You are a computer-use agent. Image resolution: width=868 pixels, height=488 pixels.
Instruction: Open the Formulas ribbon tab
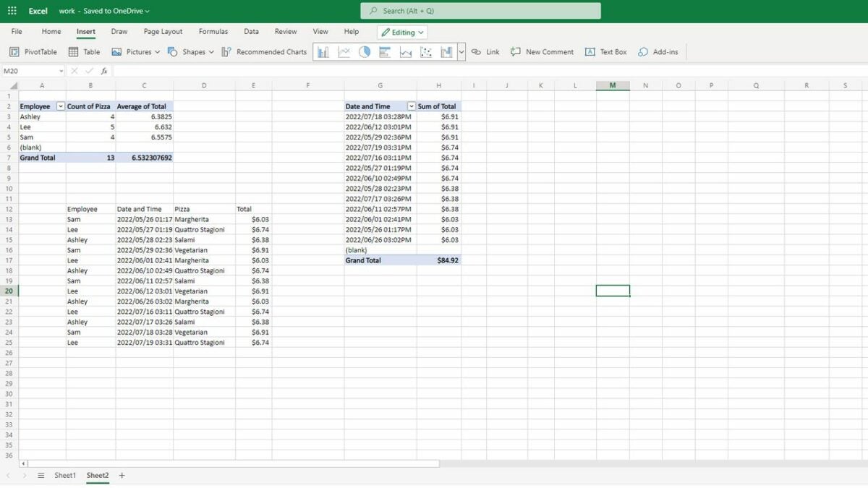pos(213,32)
